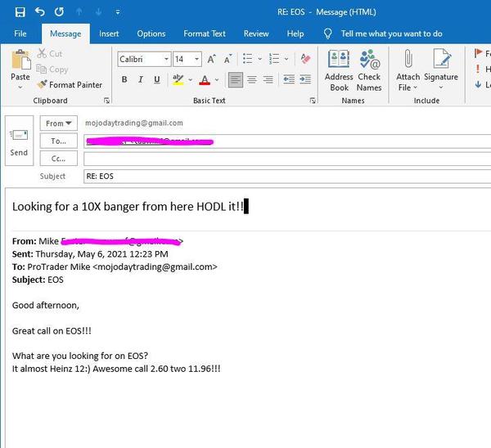Expand the From account dropdown
Screen dimensions: 491x448
click(59, 123)
